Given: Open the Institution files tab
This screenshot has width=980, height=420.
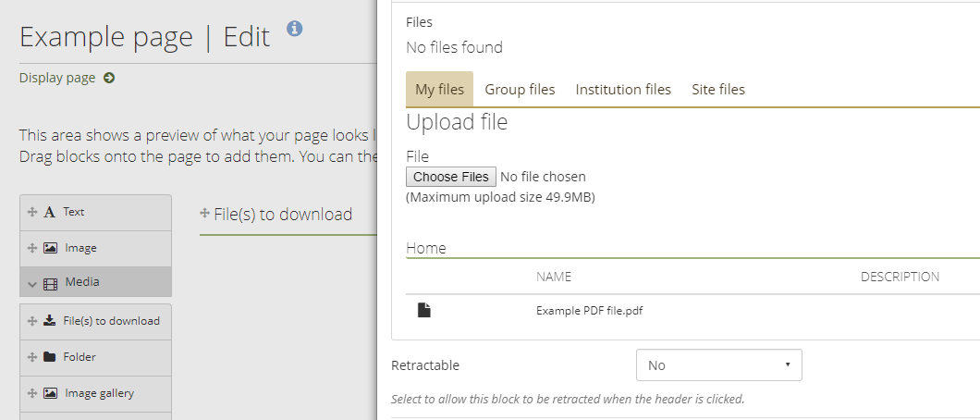Looking at the screenshot, I should 623,90.
